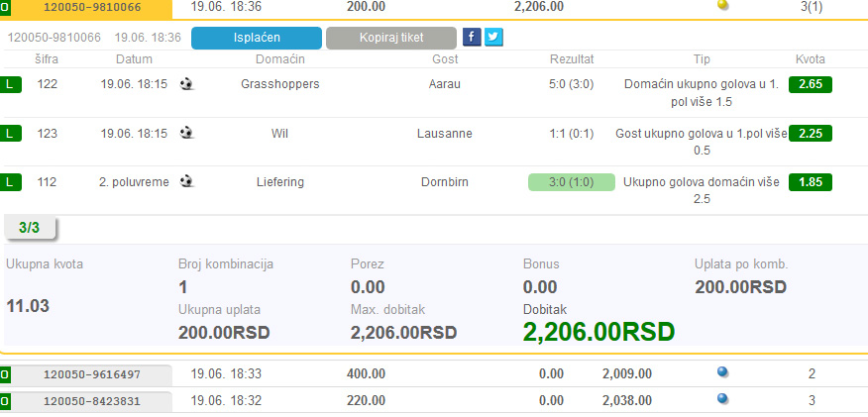This screenshot has height=417, width=868.
Task: Click the 2.25 odds for Wil match
Action: tap(810, 133)
